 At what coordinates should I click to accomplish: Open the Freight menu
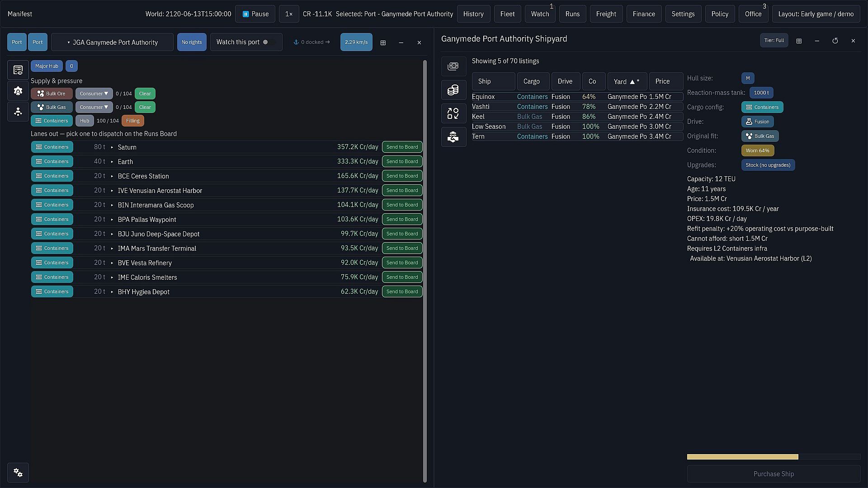(x=606, y=14)
